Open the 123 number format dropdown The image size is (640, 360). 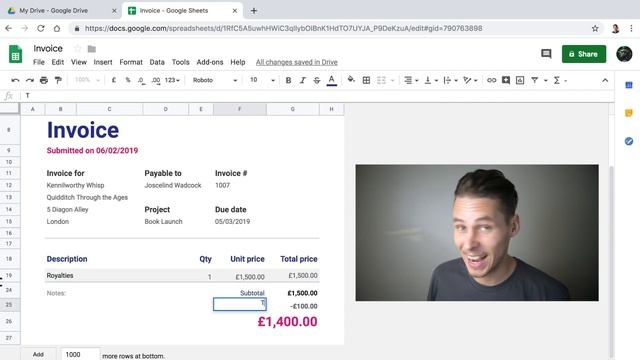[172, 80]
